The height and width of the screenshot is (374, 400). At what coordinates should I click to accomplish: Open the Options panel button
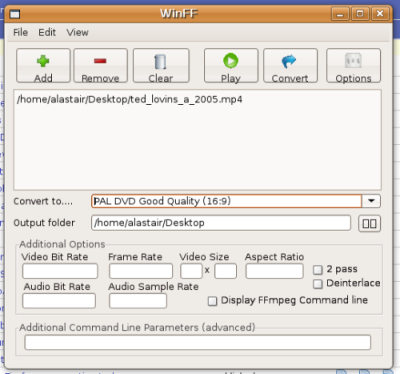click(x=353, y=66)
